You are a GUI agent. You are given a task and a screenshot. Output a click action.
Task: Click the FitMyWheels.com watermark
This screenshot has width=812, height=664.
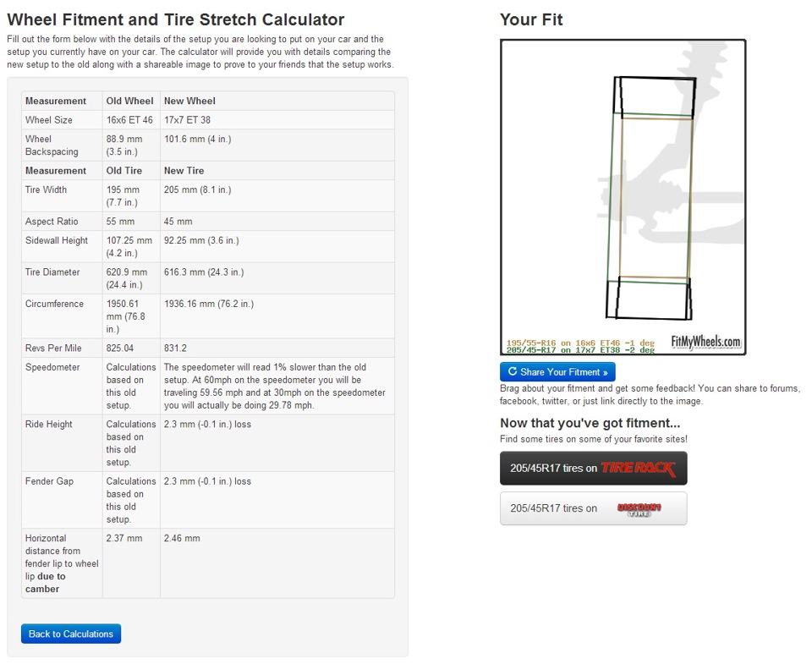click(705, 342)
